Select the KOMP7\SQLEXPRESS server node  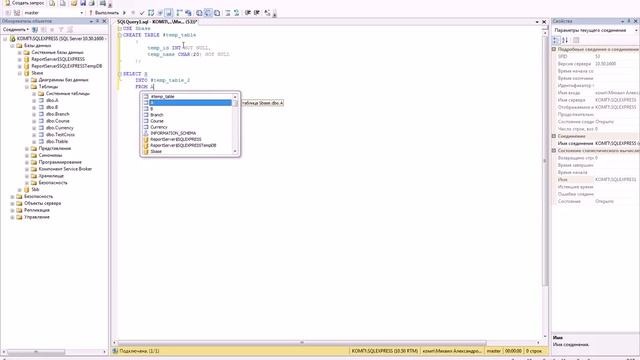tap(61, 39)
